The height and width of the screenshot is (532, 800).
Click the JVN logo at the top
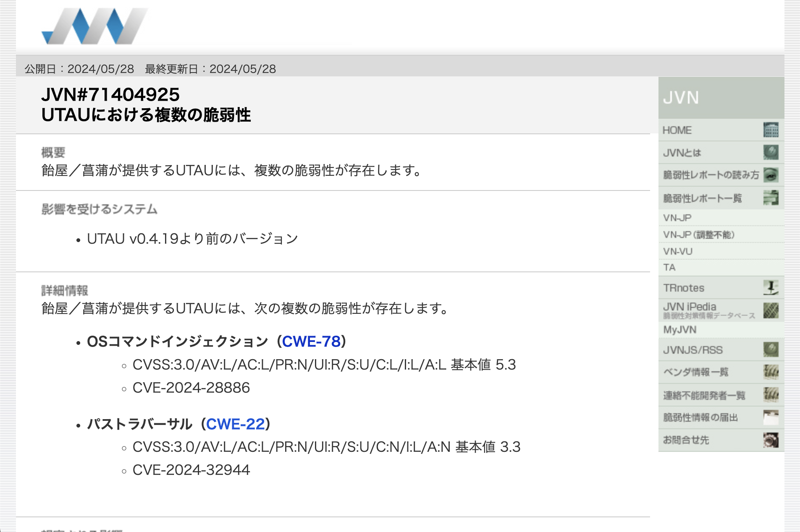(95, 26)
